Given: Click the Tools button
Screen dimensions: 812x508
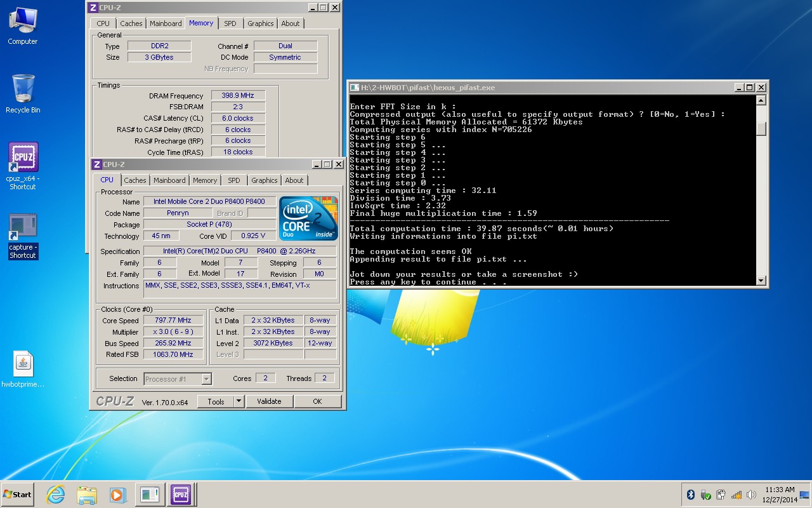Looking at the screenshot, I should pyautogui.click(x=216, y=401).
